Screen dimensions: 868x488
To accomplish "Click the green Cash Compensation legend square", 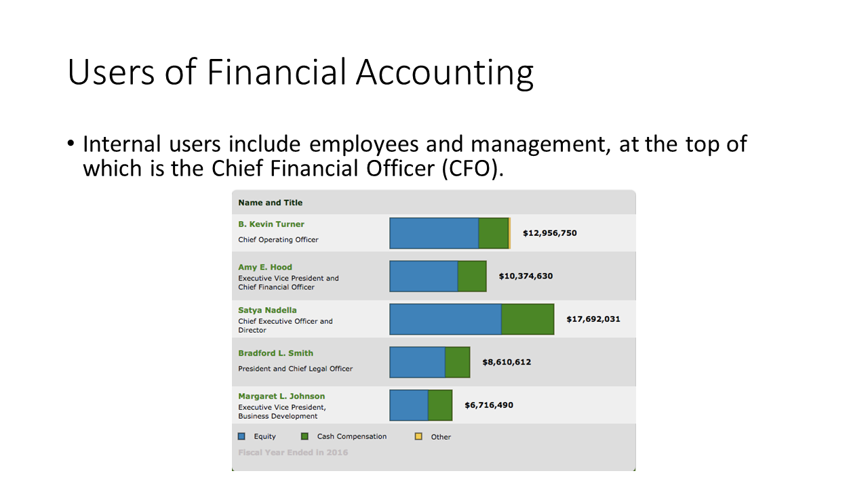I will click(x=304, y=436).
